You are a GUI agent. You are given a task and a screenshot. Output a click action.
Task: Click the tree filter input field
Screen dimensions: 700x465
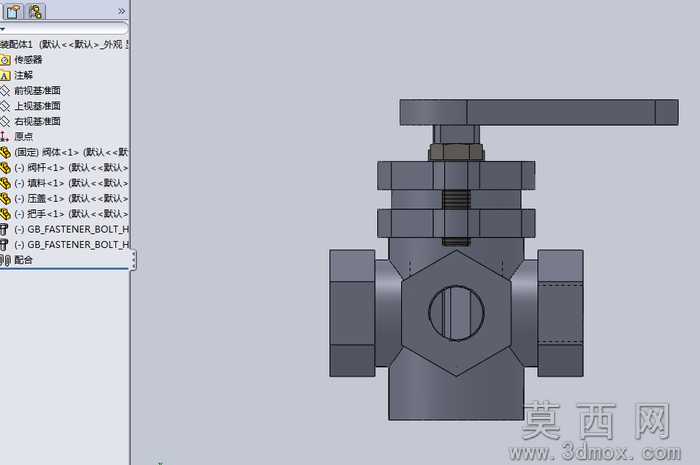64,29
